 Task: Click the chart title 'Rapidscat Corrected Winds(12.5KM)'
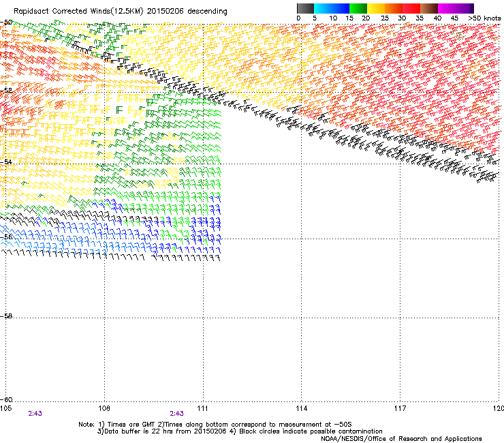pyautogui.click(x=78, y=12)
